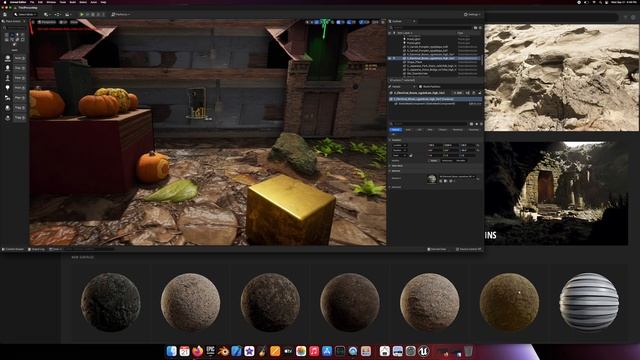The width and height of the screenshot is (640, 360).
Task: Open the Outliner settings gear icon
Action: pyautogui.click(x=480, y=27)
